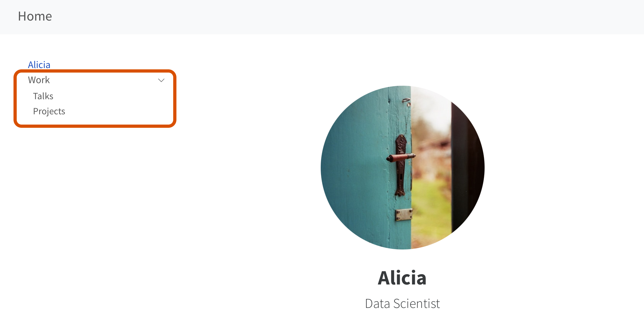
Task: Navigate to Talks under Work
Action: tap(43, 96)
